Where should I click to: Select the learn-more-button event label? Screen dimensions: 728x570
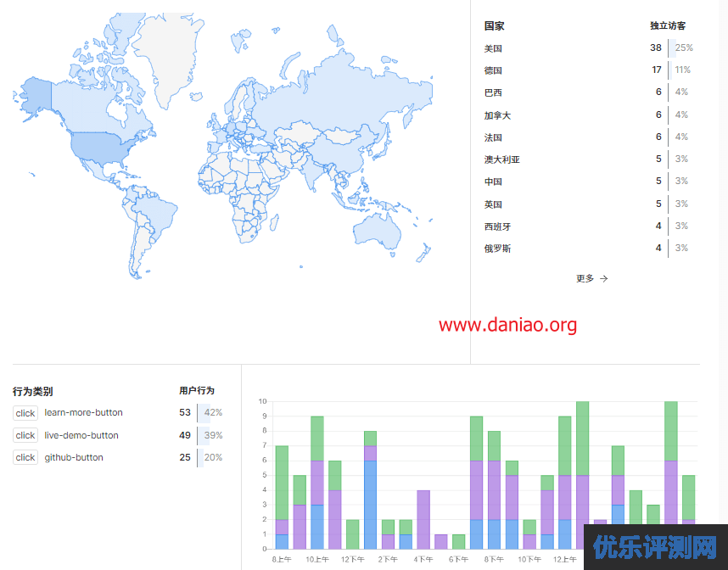(83, 412)
